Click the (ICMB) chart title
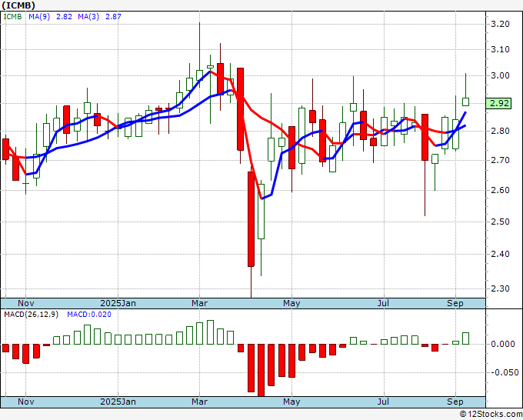The height and width of the screenshot is (420, 523). 18,5
